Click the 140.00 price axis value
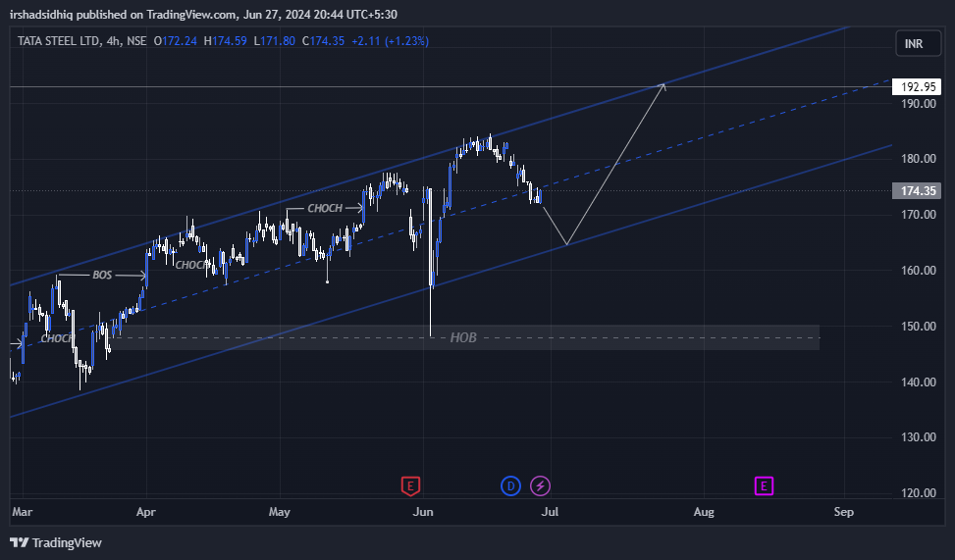955x560 pixels. pos(919,382)
